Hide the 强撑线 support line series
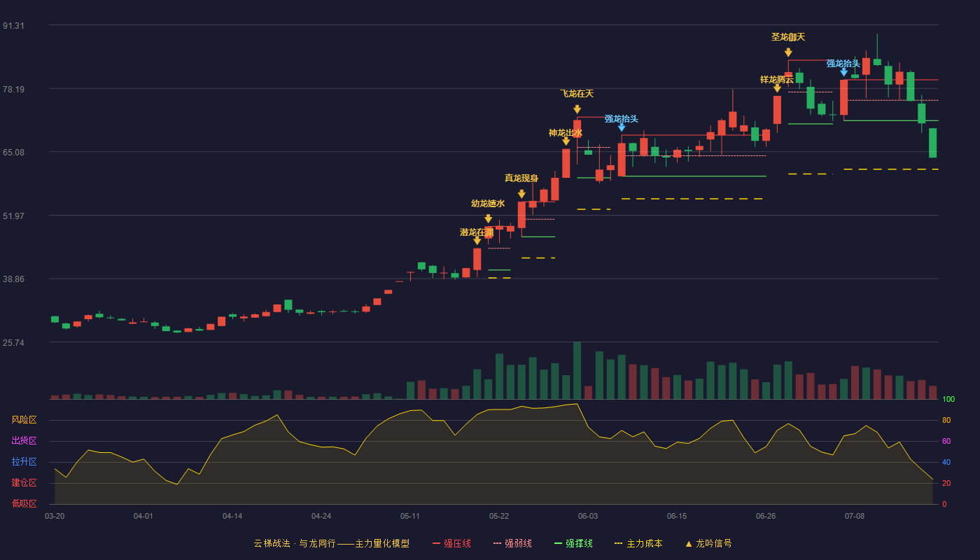Viewport: 980px width, 560px height. (x=573, y=543)
